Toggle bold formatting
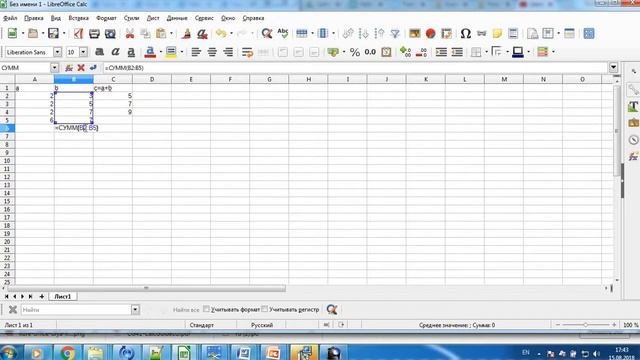Screen dimensions: 640x360 click(x=99, y=52)
